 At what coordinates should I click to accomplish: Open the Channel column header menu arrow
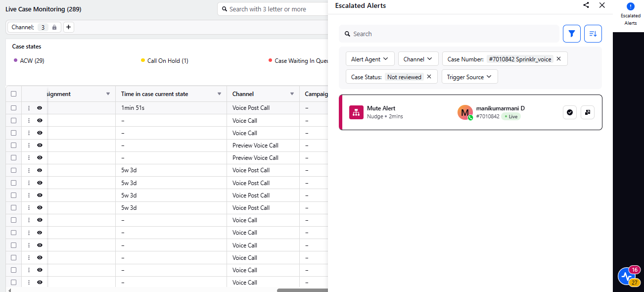tap(292, 94)
